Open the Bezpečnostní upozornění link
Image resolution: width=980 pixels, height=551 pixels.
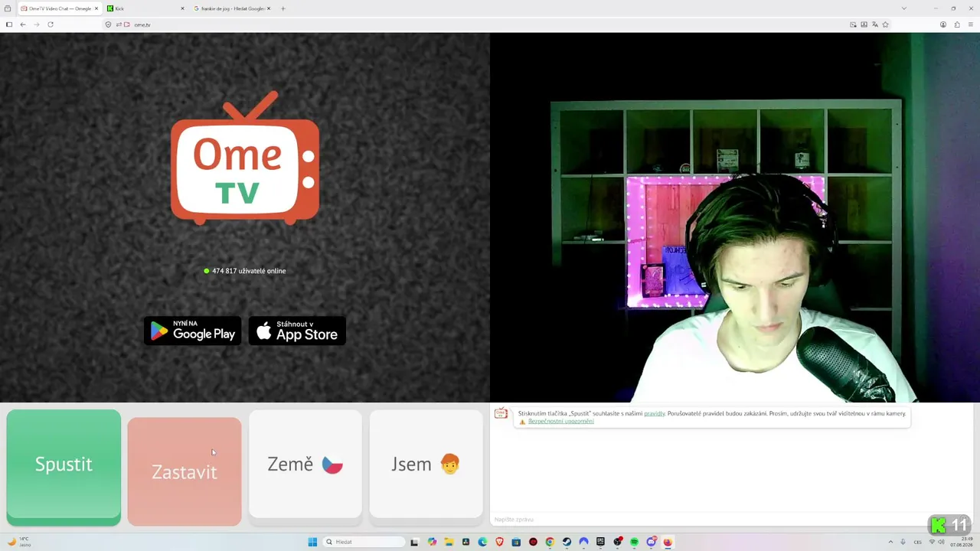point(561,422)
